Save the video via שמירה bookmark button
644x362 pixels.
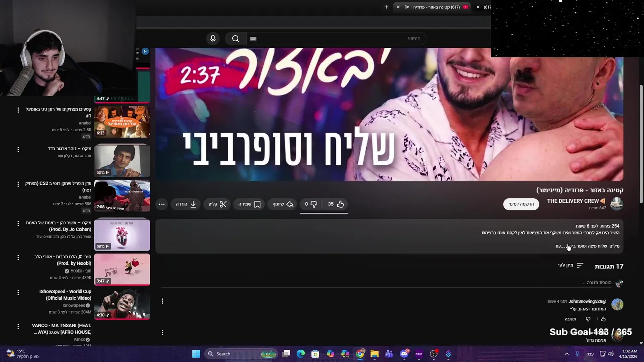pyautogui.click(x=250, y=204)
